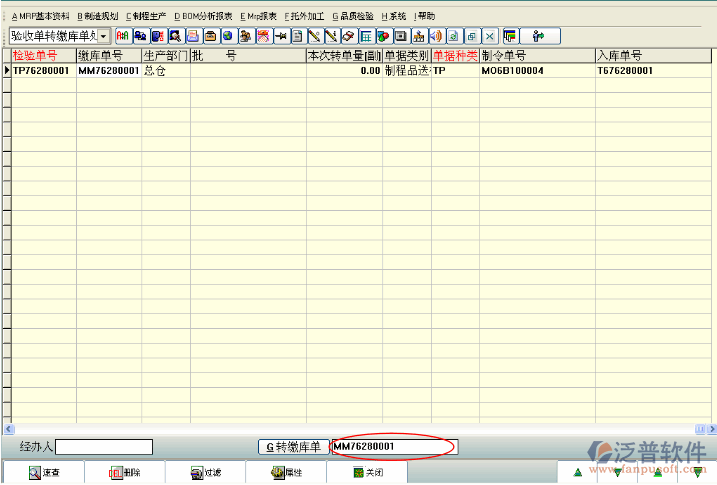Image resolution: width=717 pixels, height=485 pixels.
Task: Click the exit icon at toolbar end
Action: [539, 36]
